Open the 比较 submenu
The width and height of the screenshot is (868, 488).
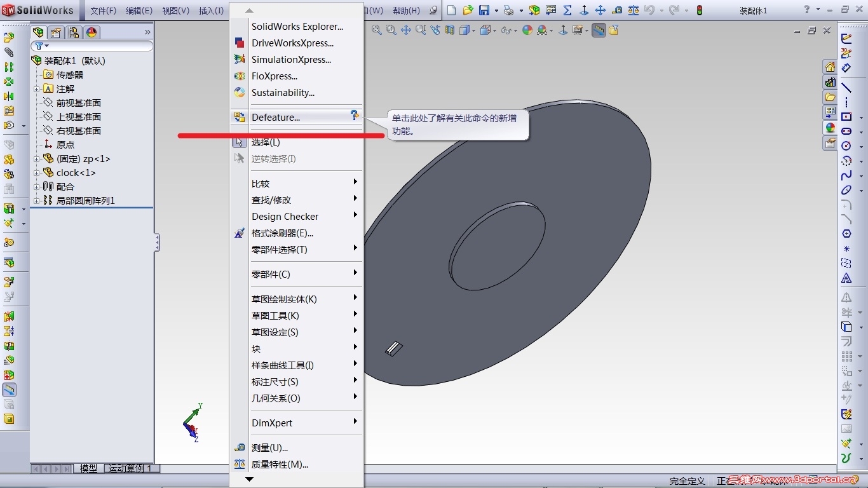[x=297, y=184]
